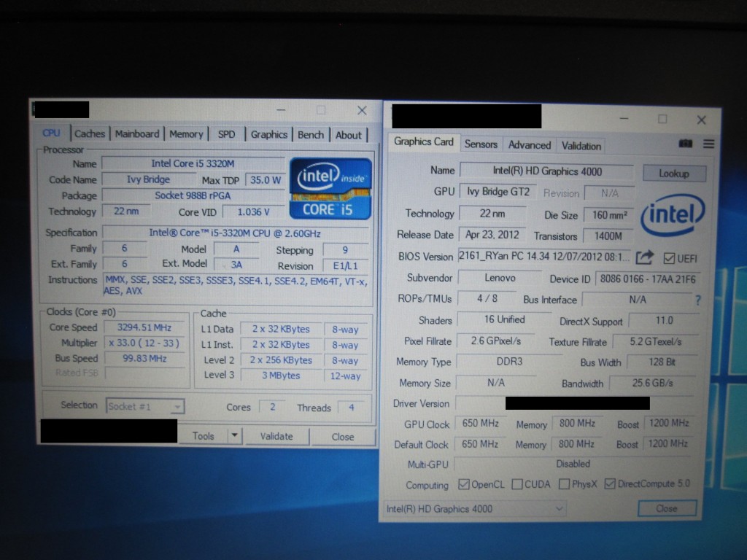This screenshot has height=560, width=747.
Task: Click the GPU-Z Close button
Action: pyautogui.click(x=667, y=508)
